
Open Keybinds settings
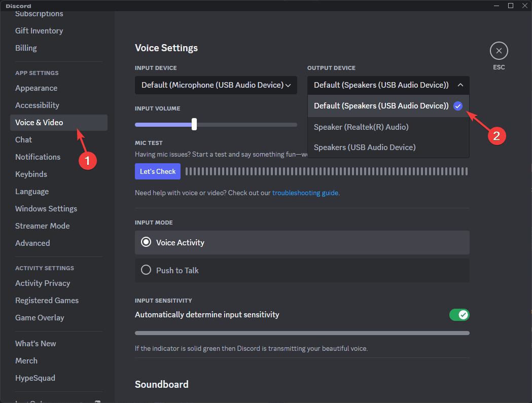pyautogui.click(x=30, y=174)
